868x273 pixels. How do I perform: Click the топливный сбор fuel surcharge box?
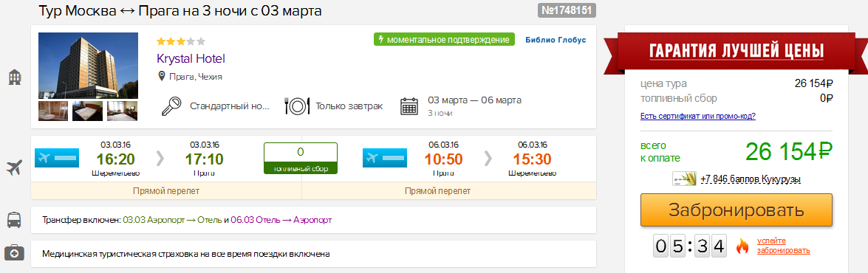pyautogui.click(x=301, y=159)
